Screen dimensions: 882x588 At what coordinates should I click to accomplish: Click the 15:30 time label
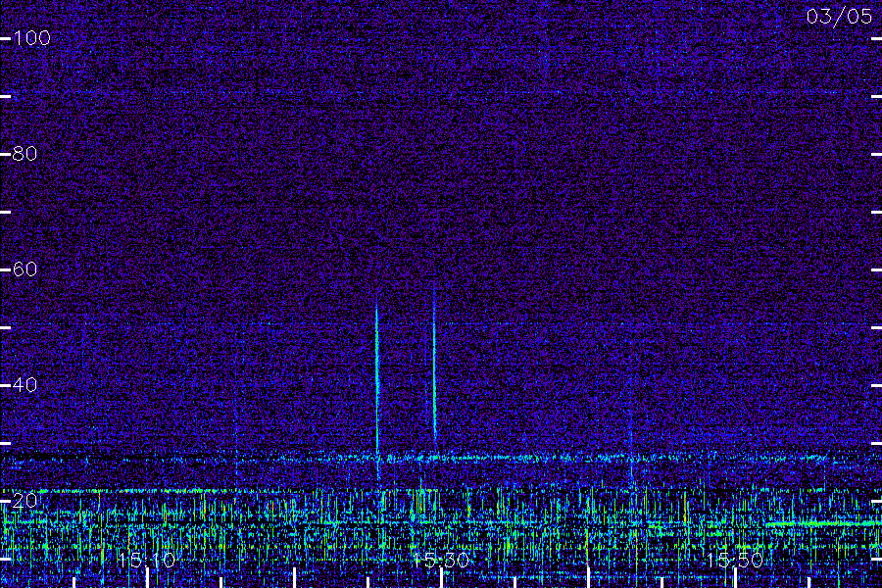(440, 560)
